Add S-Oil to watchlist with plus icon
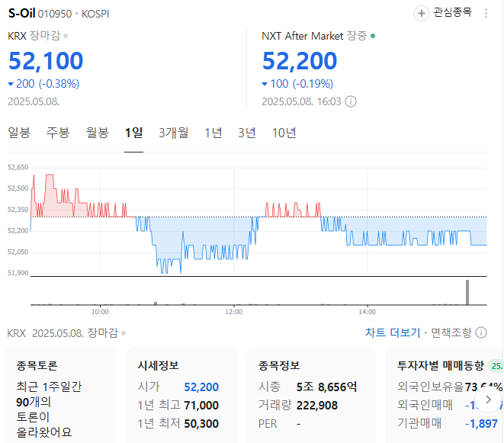 (421, 14)
